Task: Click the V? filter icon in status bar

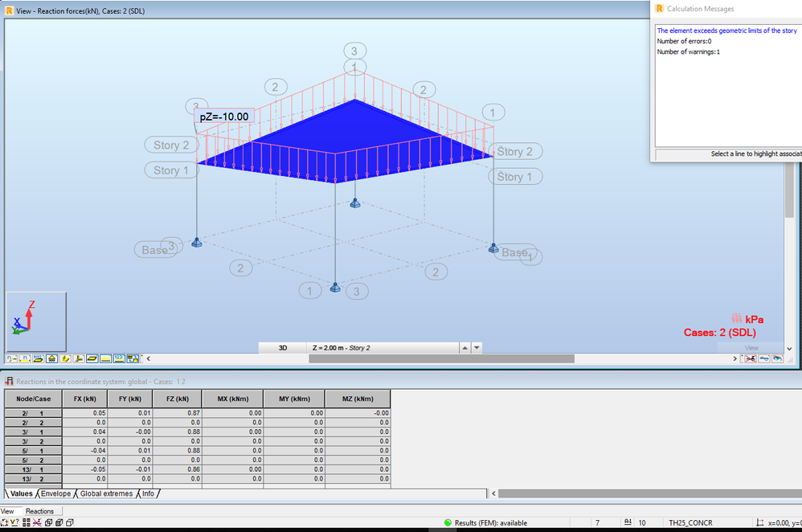Action: (14, 522)
